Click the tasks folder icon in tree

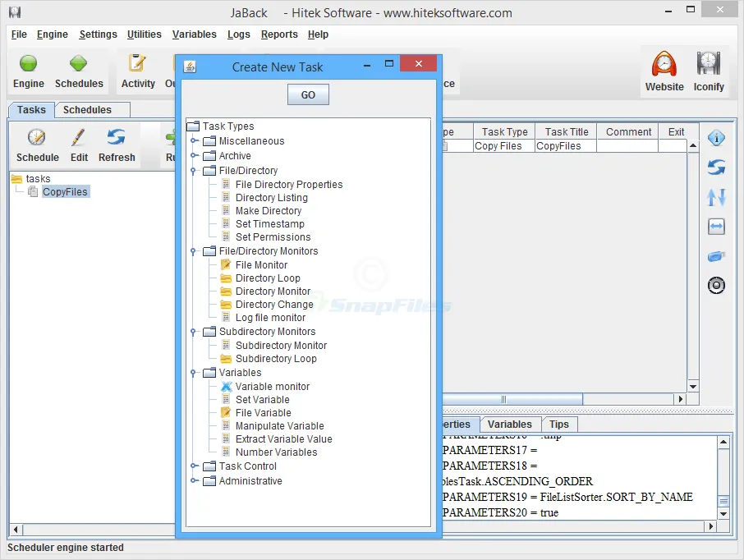click(x=16, y=179)
